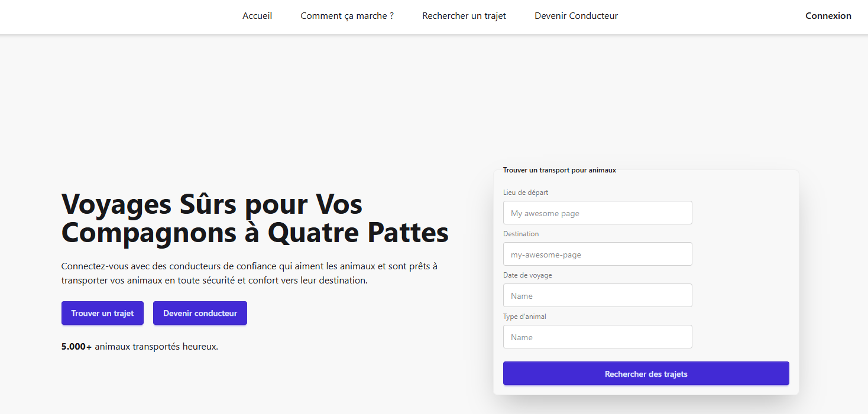Focus the "Lieu de départ" text field
The width and height of the screenshot is (868, 414).
[597, 213]
